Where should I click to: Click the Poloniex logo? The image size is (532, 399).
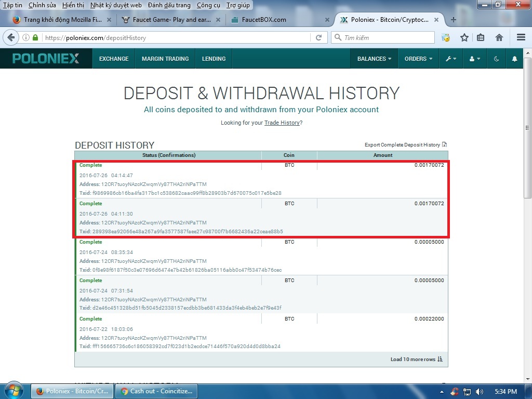(x=46, y=58)
